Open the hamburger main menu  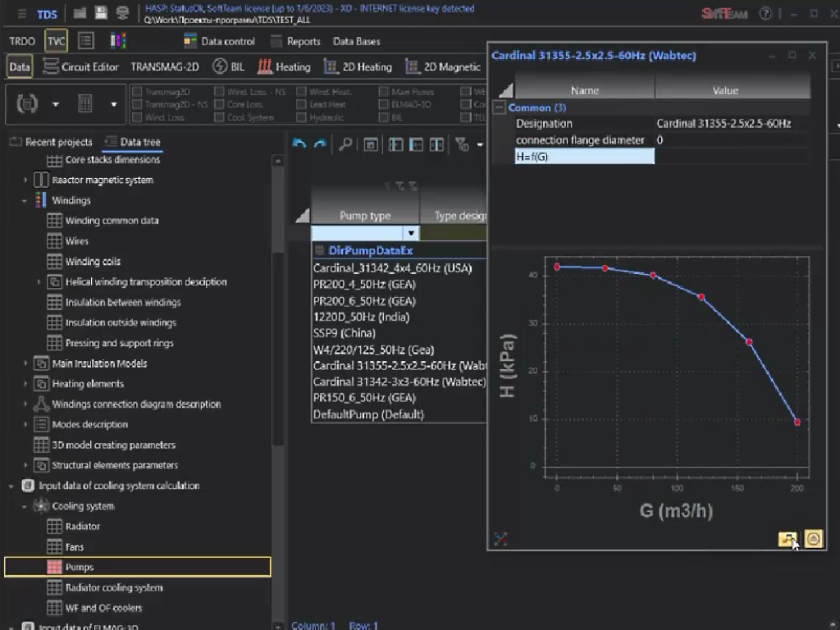click(x=22, y=14)
